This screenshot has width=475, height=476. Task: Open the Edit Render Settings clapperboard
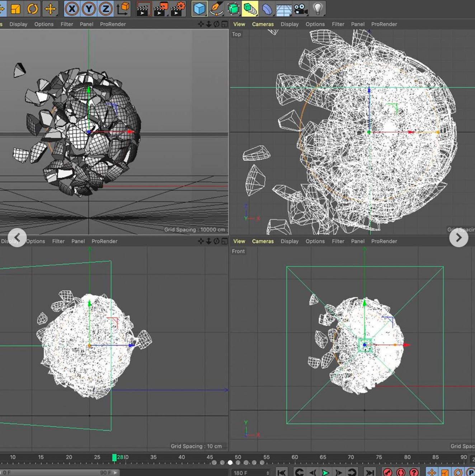point(178,9)
